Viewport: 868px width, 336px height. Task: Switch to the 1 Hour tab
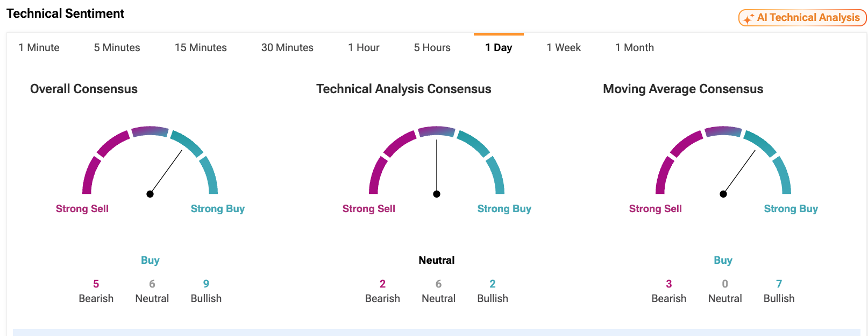pyautogui.click(x=364, y=47)
